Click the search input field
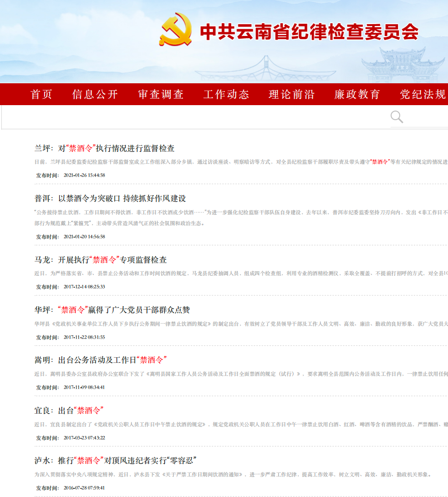The image size is (448, 497). 196,117
